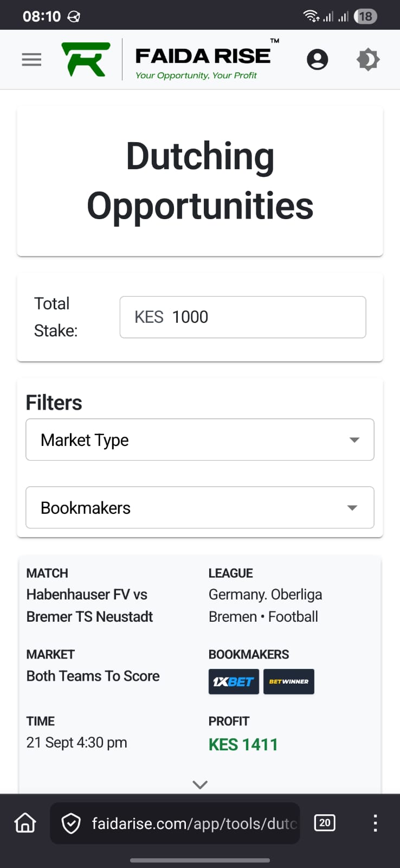Open the user account profile icon

click(x=317, y=59)
